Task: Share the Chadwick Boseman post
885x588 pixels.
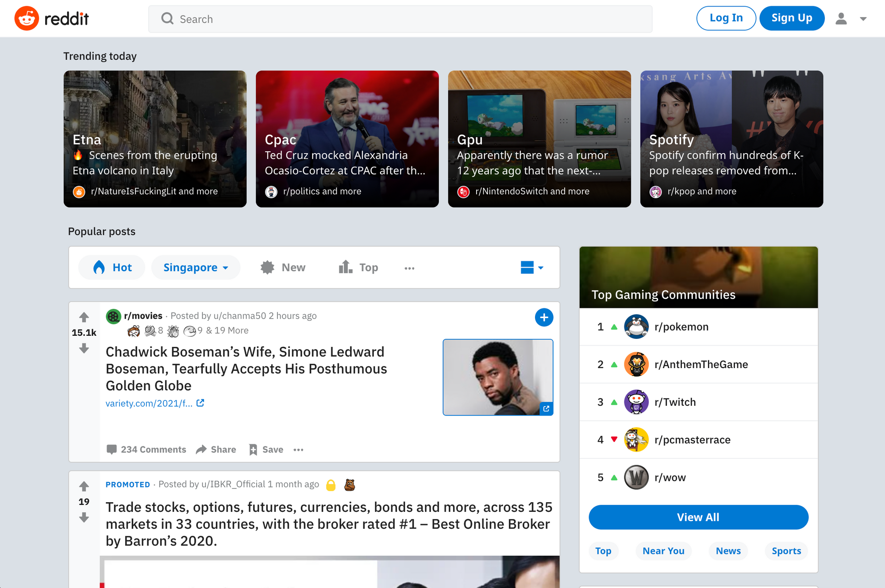Action: (x=216, y=450)
